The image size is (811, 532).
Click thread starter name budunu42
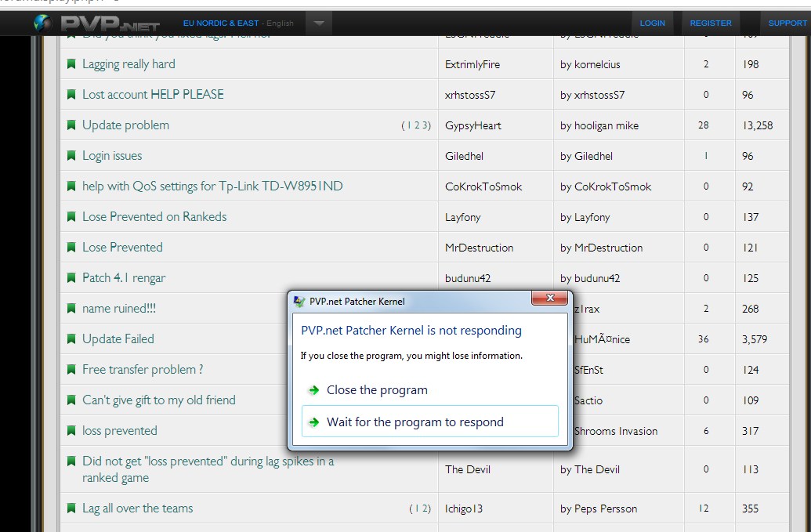click(x=468, y=278)
